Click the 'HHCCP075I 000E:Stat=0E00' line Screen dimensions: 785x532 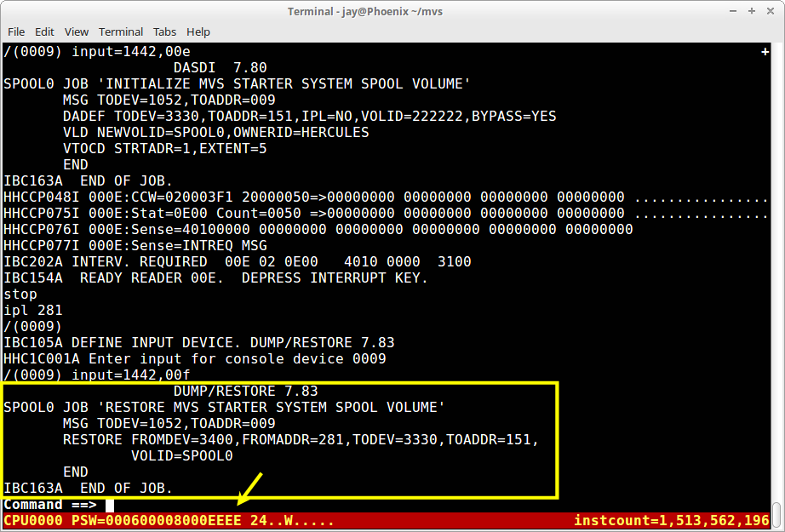tap(386, 213)
